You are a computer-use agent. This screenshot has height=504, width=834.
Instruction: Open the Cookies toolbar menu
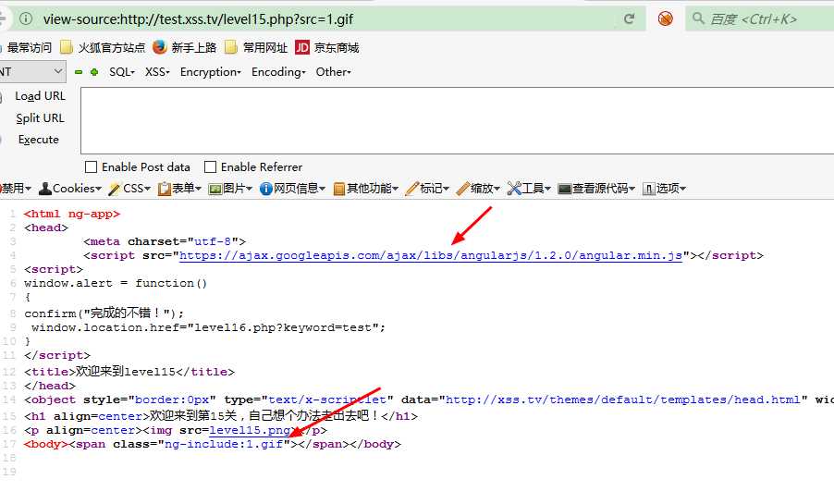click(69, 189)
